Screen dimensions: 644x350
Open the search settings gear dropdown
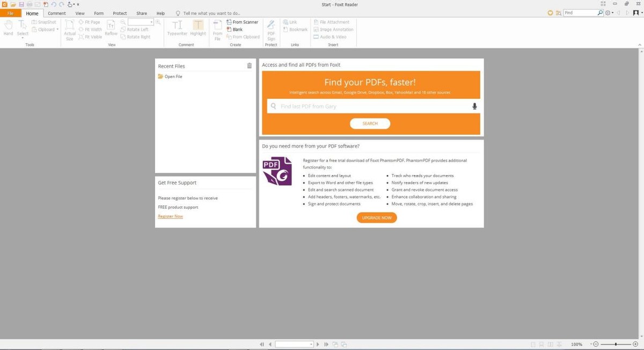click(609, 13)
